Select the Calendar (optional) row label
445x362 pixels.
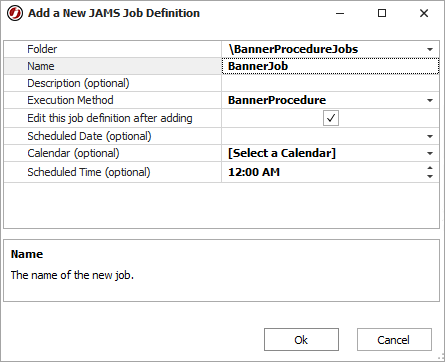pos(73,153)
